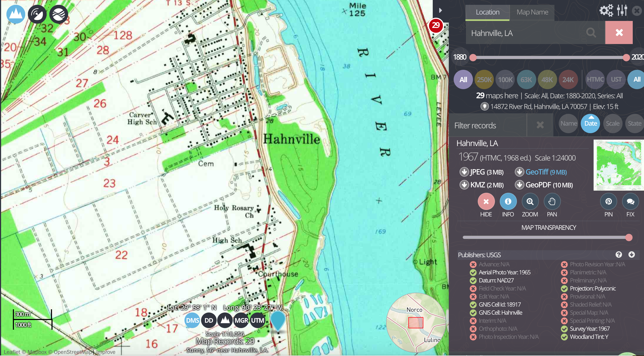Toggle the 24K scale filter
This screenshot has height=356, width=644.
(x=568, y=79)
